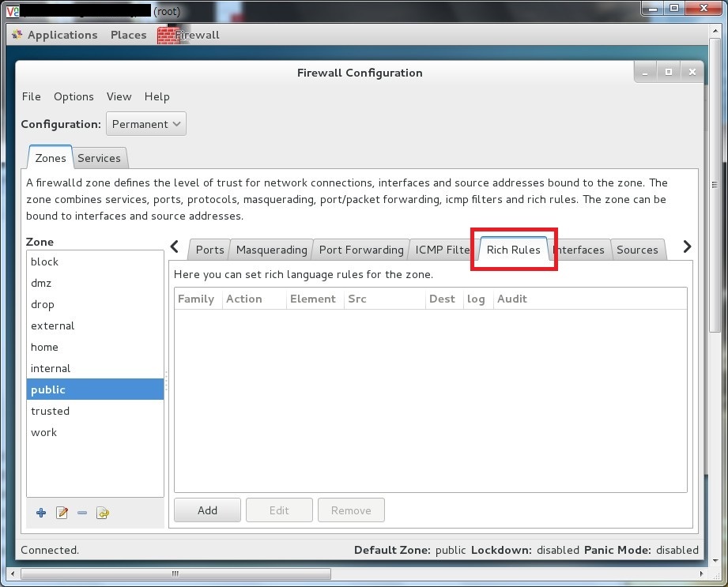The image size is (728, 587).
Task: Select the public zone
Action: (95, 389)
